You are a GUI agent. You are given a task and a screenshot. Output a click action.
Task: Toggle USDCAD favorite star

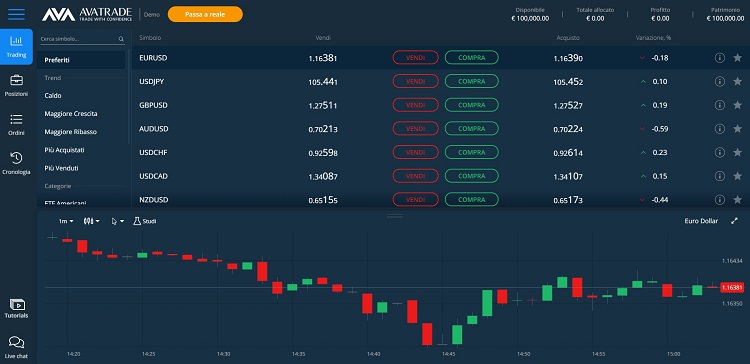737,176
